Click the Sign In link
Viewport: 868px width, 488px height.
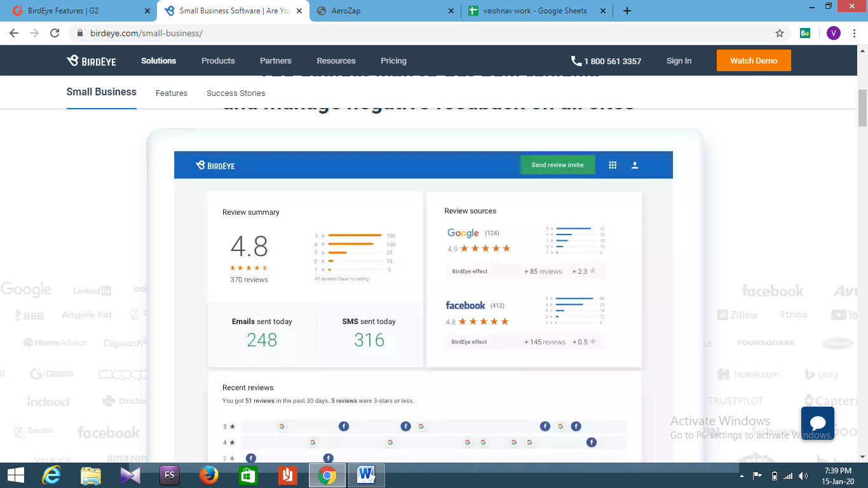pos(679,61)
